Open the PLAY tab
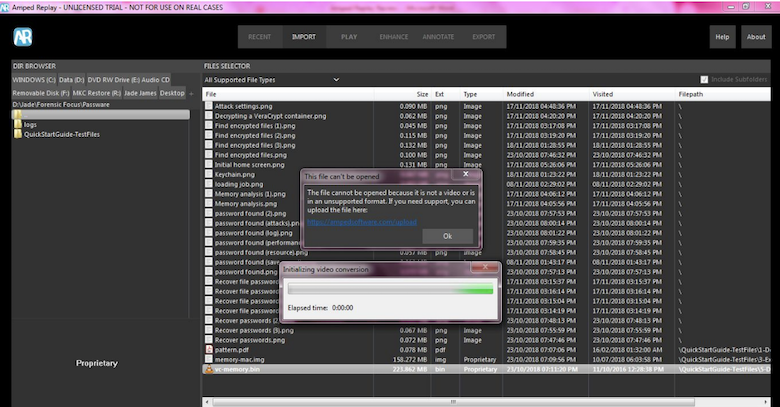Screen dimensions: 780x407 coord(349,37)
